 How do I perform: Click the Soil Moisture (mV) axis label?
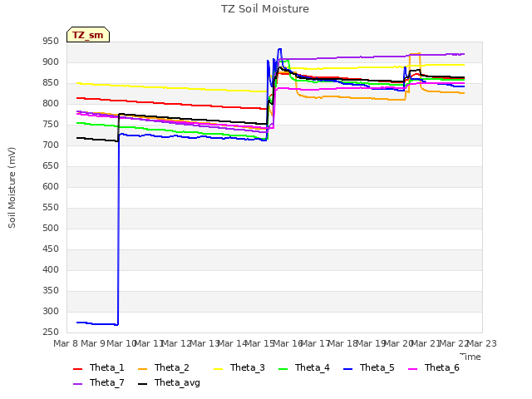[x=12, y=188]
